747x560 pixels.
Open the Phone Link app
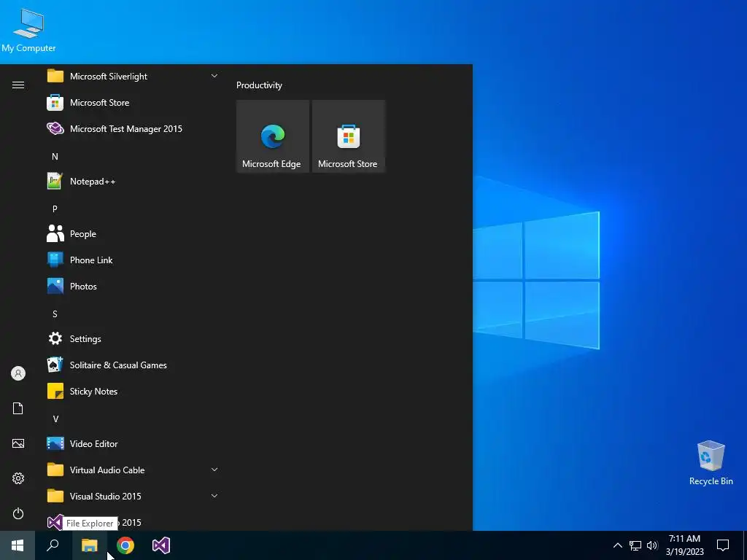click(x=133, y=260)
